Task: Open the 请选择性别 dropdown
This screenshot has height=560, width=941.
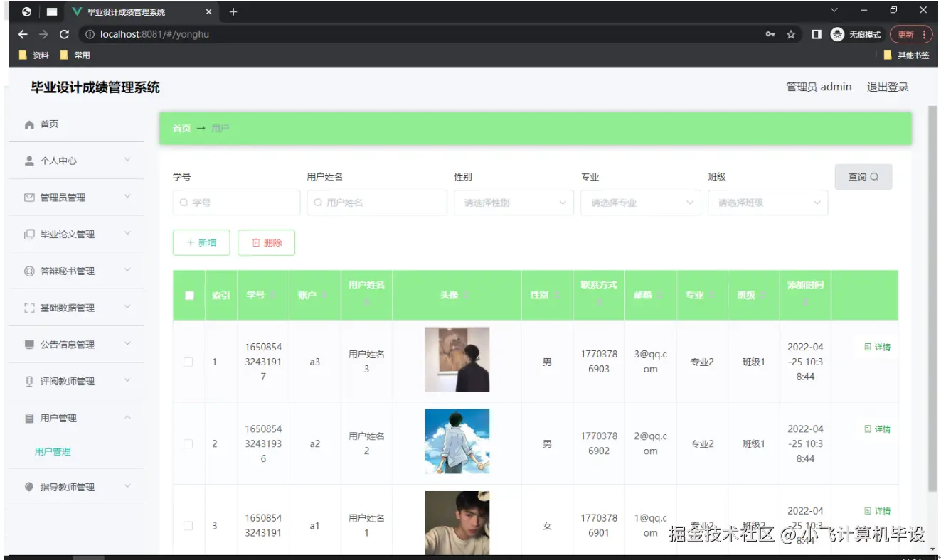Action: click(x=514, y=203)
